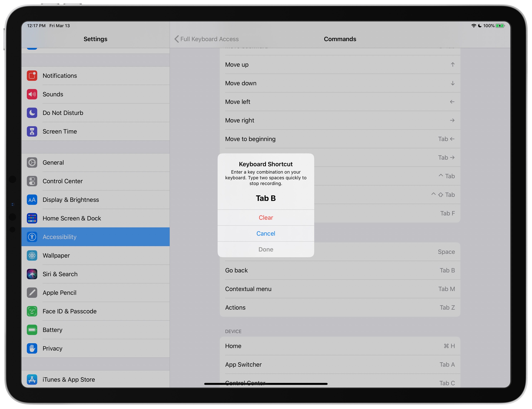Screen dimensions: 532x409
Task: Open Do Not Disturb settings row
Action: (x=96, y=113)
